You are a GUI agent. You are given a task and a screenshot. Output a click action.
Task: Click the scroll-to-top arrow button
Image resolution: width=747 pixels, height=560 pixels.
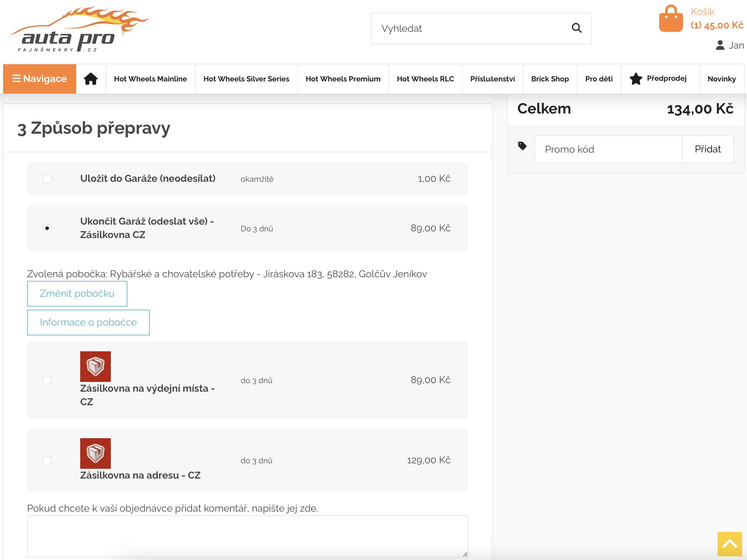(729, 543)
